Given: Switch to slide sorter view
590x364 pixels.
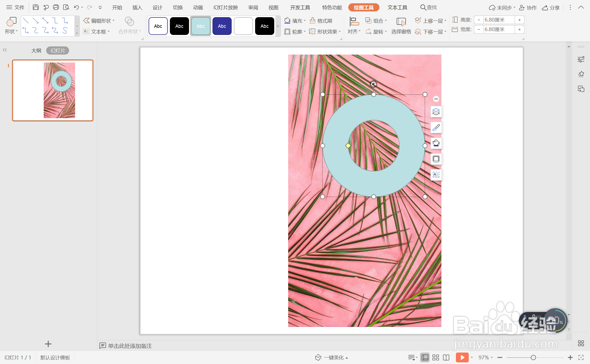Looking at the screenshot, I should [436, 357].
